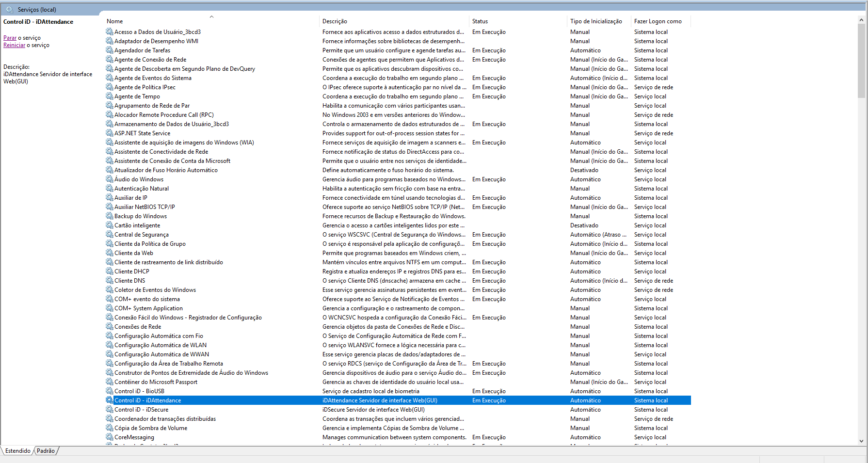Click the gear icon beside Autenticação Natural
The image size is (868, 463).
pyautogui.click(x=110, y=188)
